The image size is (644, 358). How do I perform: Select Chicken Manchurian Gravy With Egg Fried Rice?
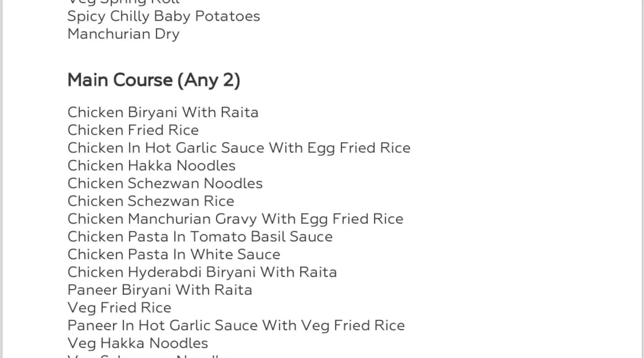click(x=235, y=219)
